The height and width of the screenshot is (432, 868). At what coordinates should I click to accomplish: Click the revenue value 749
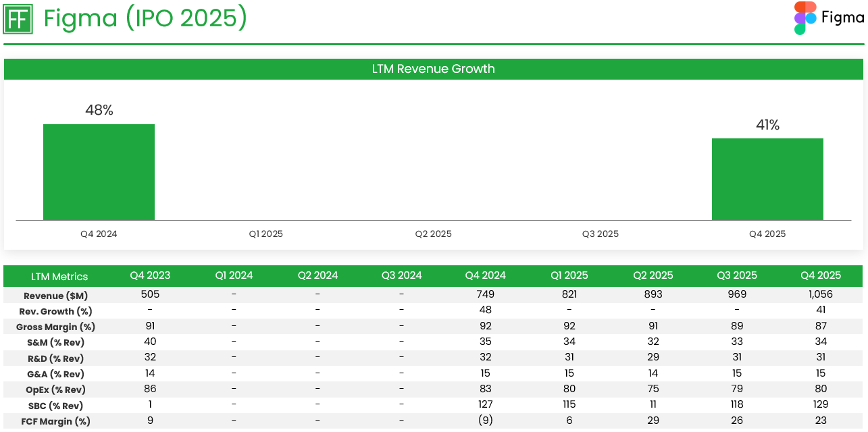click(x=485, y=294)
